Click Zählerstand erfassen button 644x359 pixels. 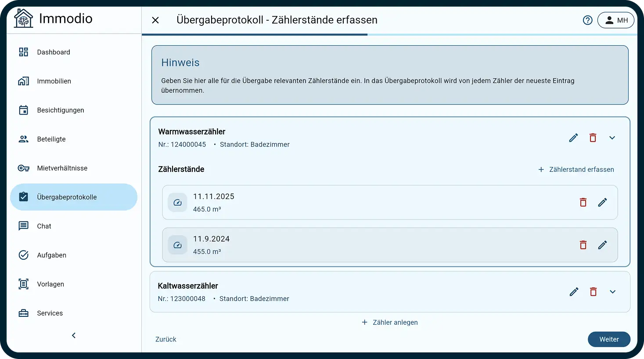coord(576,169)
